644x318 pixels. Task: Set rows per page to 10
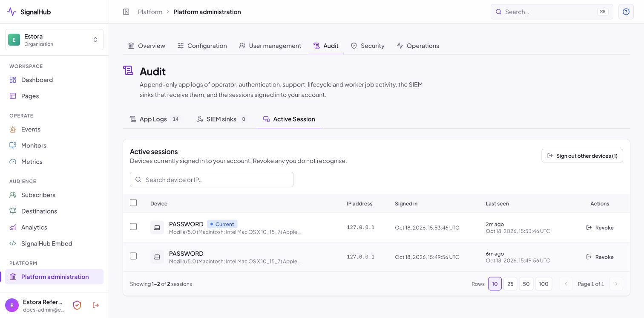495,284
